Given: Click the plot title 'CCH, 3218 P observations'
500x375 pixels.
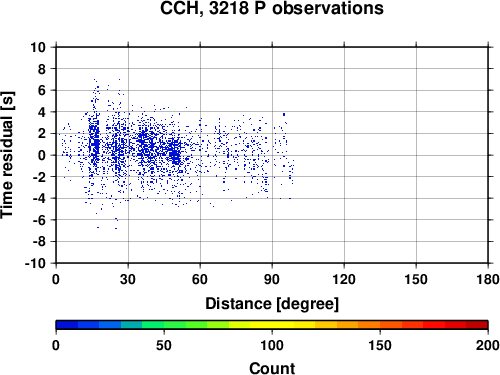Looking at the screenshot, I should pos(272,9).
